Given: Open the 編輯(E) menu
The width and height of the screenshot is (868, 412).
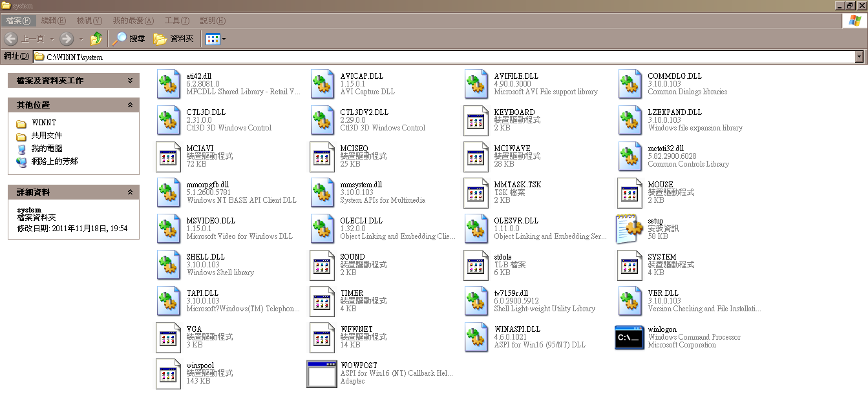Looking at the screenshot, I should [54, 21].
